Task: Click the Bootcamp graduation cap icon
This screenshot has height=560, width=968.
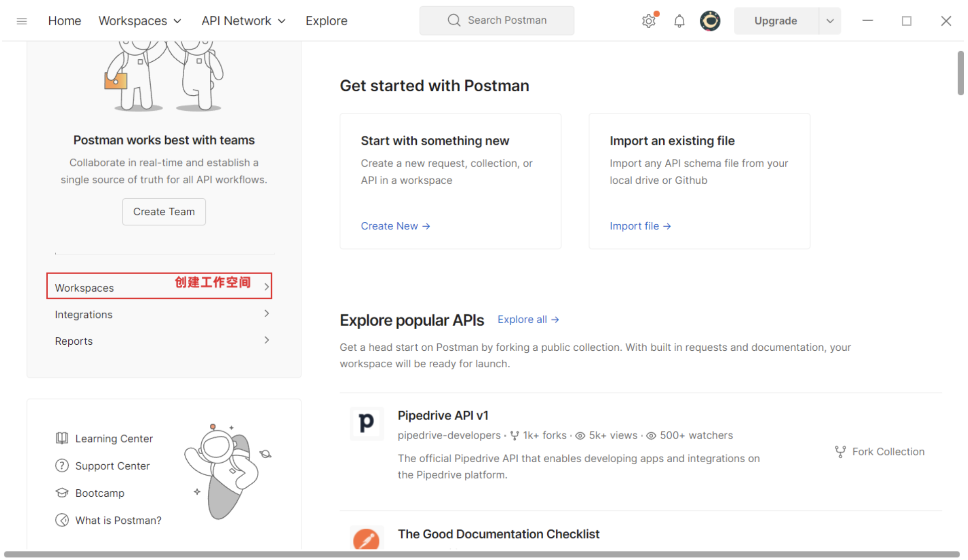Action: pos(62,493)
